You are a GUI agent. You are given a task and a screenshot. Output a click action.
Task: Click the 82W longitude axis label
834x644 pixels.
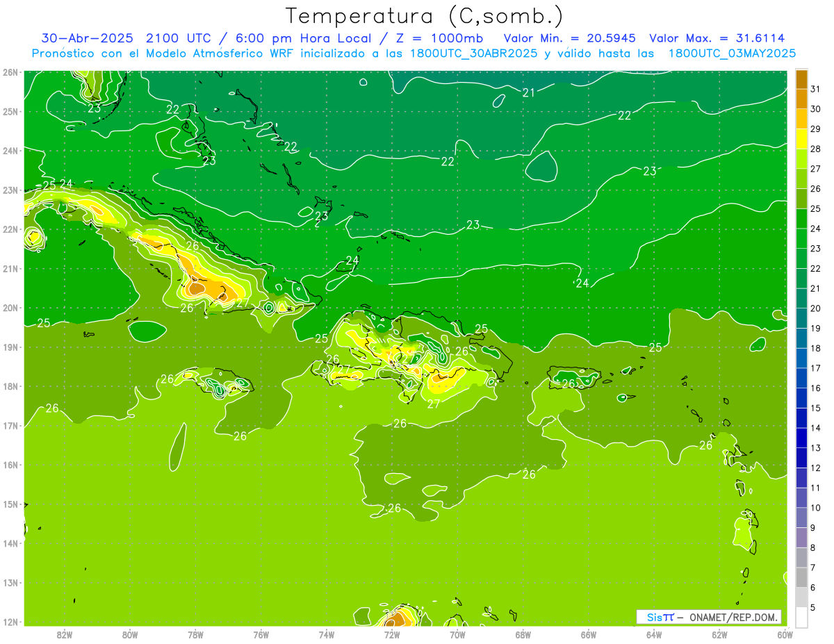[65, 634]
